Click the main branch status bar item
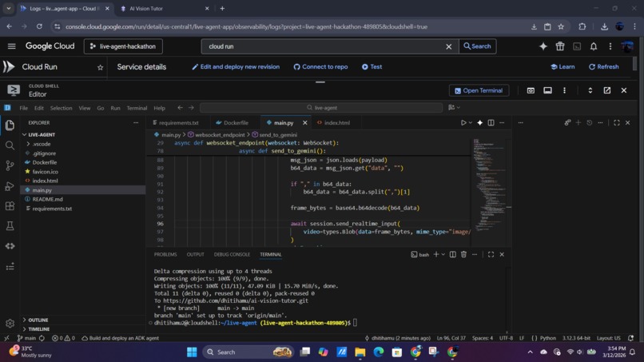The width and height of the screenshot is (644, 362). (x=27, y=338)
